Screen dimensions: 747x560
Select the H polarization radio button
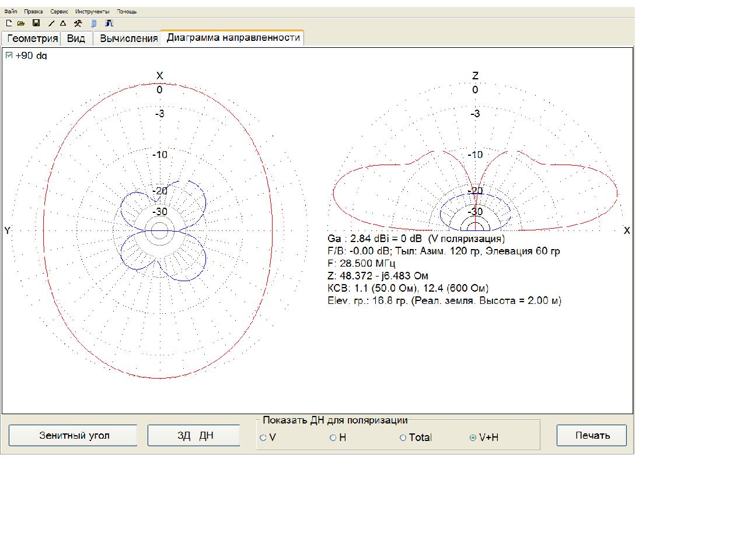click(x=333, y=437)
